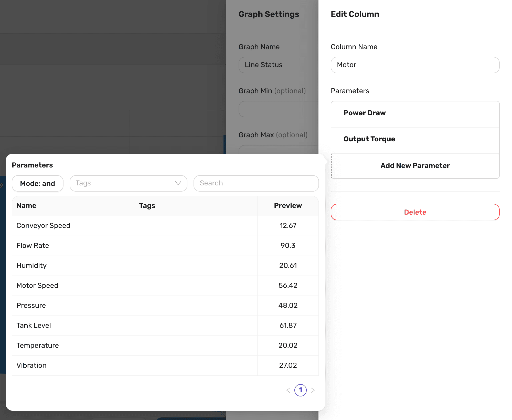Select the Output Torque parameter
512x420 pixels.
click(415, 140)
